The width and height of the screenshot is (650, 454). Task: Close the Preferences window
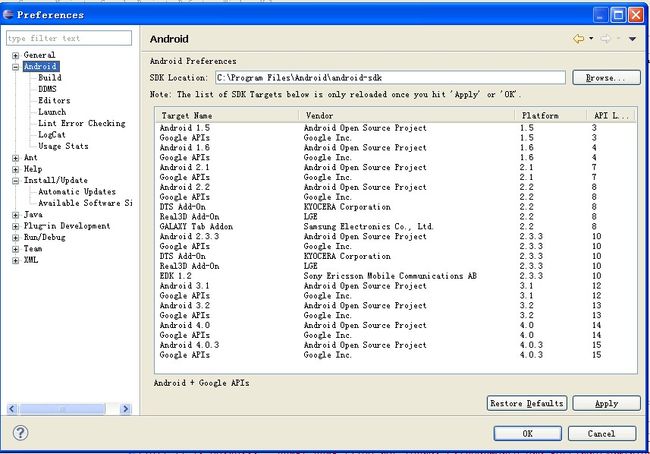click(x=635, y=15)
